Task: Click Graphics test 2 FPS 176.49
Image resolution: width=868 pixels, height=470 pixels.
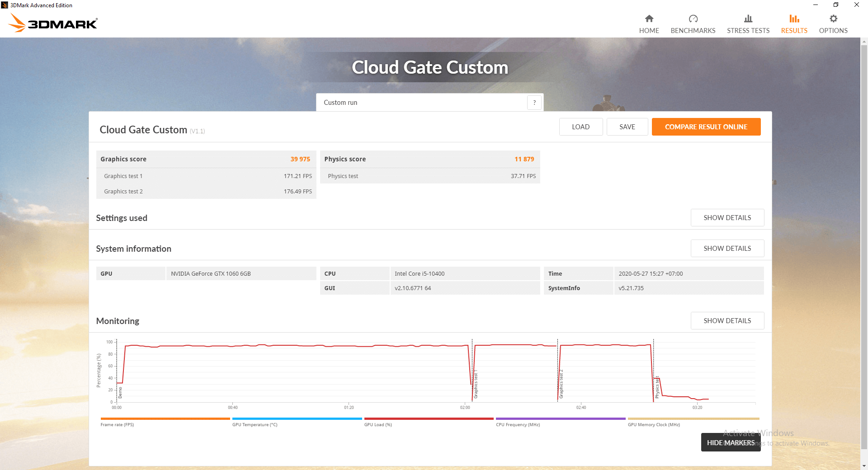Action: pos(297,192)
